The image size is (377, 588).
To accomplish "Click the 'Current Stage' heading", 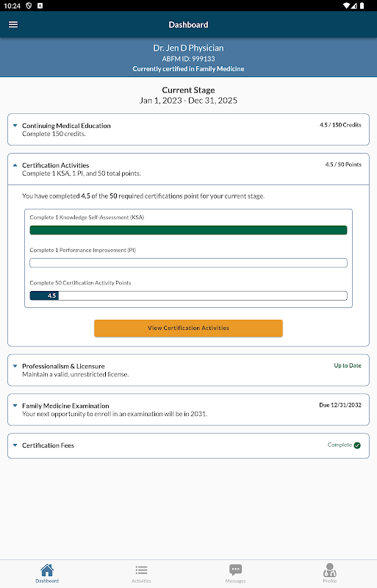I will pyautogui.click(x=188, y=90).
